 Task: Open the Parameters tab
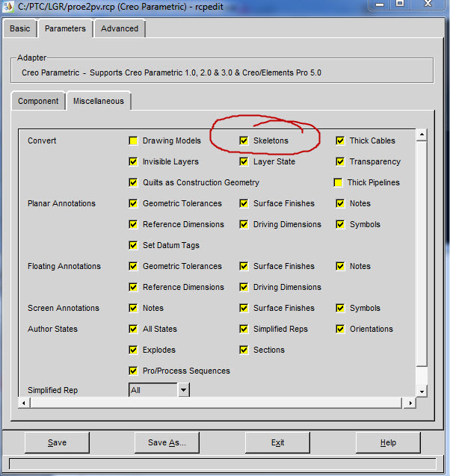pos(65,28)
